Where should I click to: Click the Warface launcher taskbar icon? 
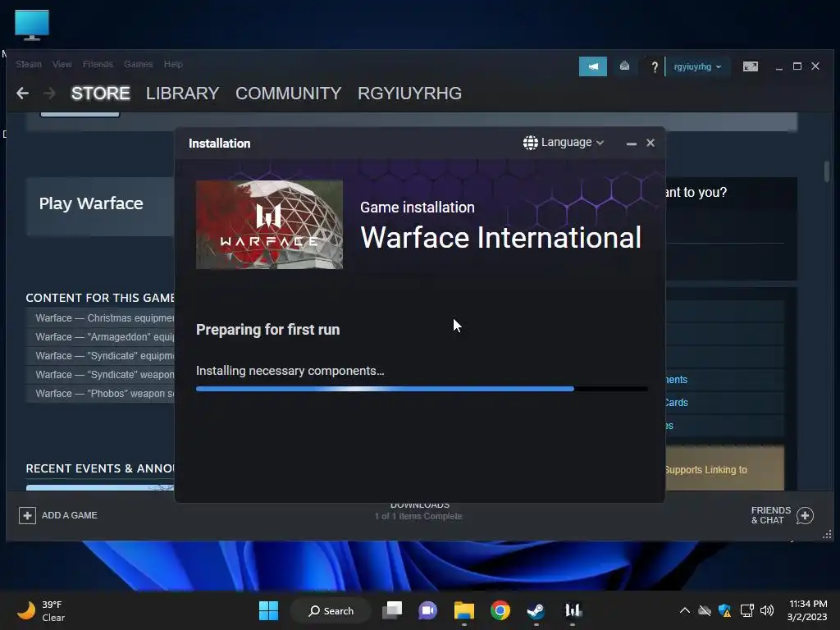[572, 610]
